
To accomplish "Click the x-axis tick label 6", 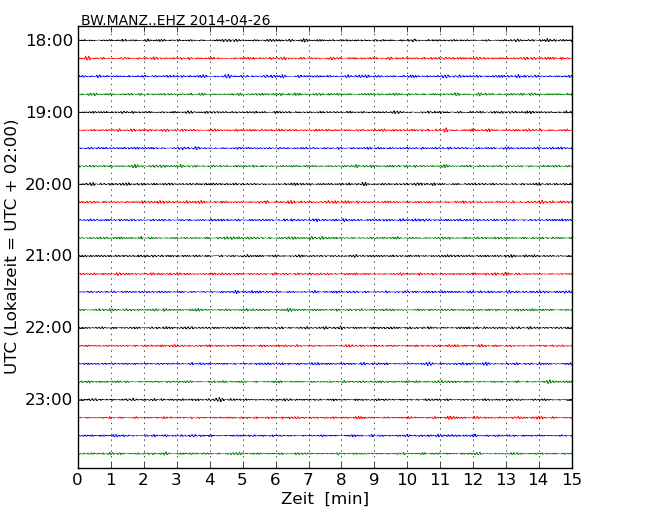I will point(276,480).
